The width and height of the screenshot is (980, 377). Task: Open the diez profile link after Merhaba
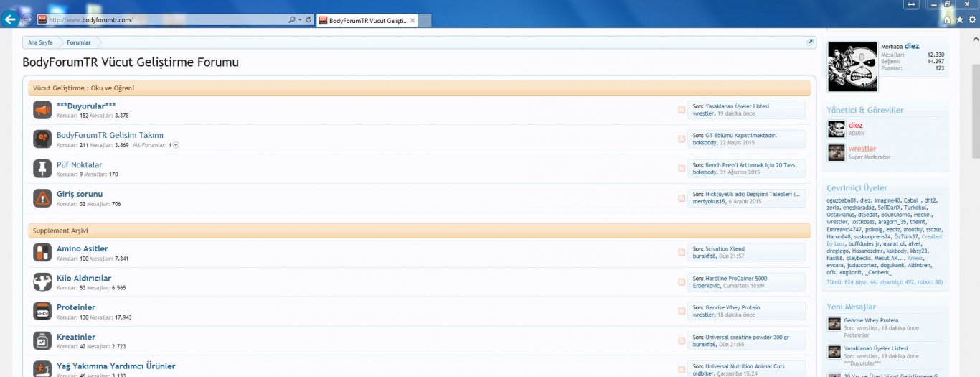point(912,46)
